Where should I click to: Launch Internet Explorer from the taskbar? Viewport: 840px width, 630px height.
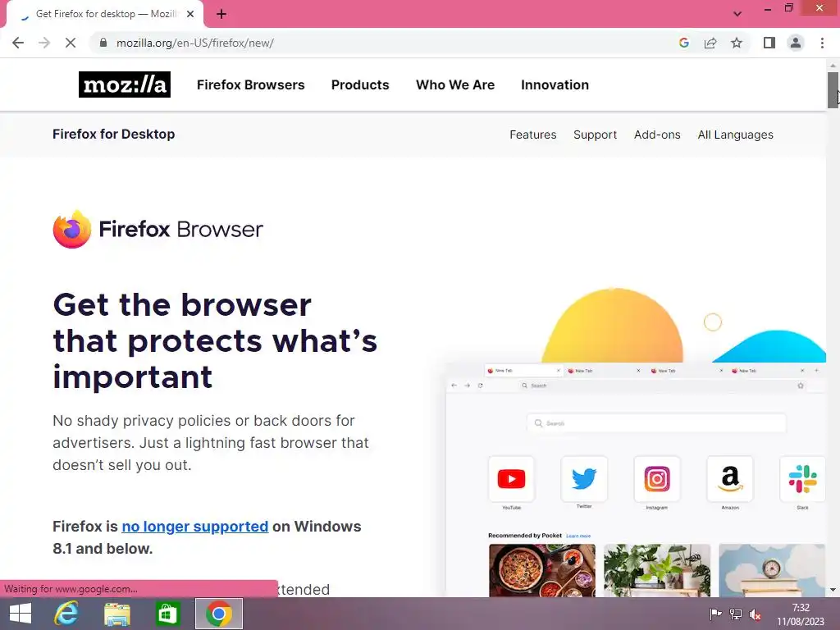(x=66, y=614)
